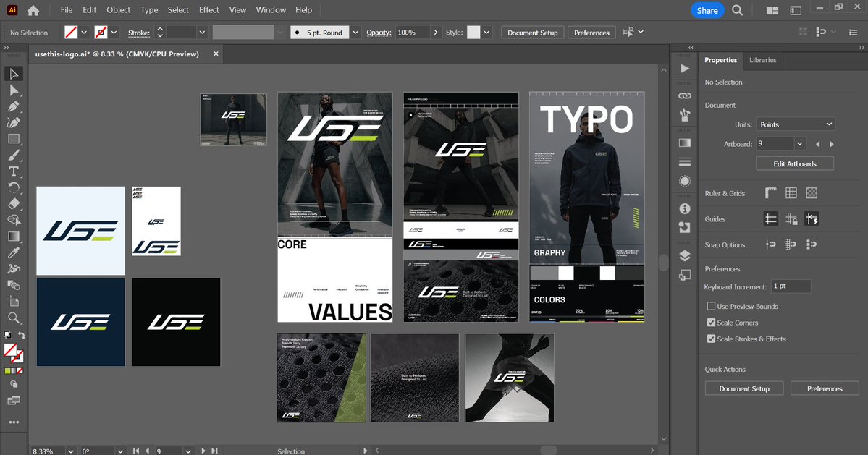Click Preferences in control bar
Viewport: 868px width, 455px height.
click(x=591, y=33)
